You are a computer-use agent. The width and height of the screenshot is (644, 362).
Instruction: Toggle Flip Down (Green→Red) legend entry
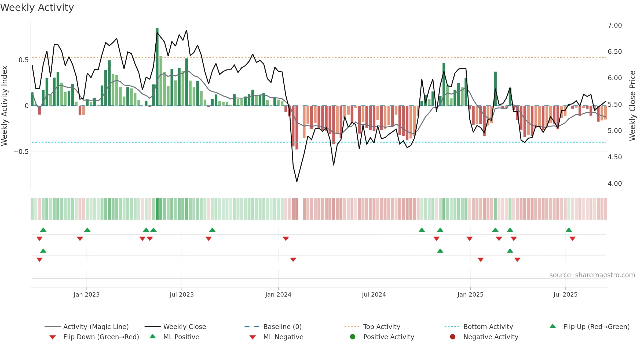click(94, 337)
